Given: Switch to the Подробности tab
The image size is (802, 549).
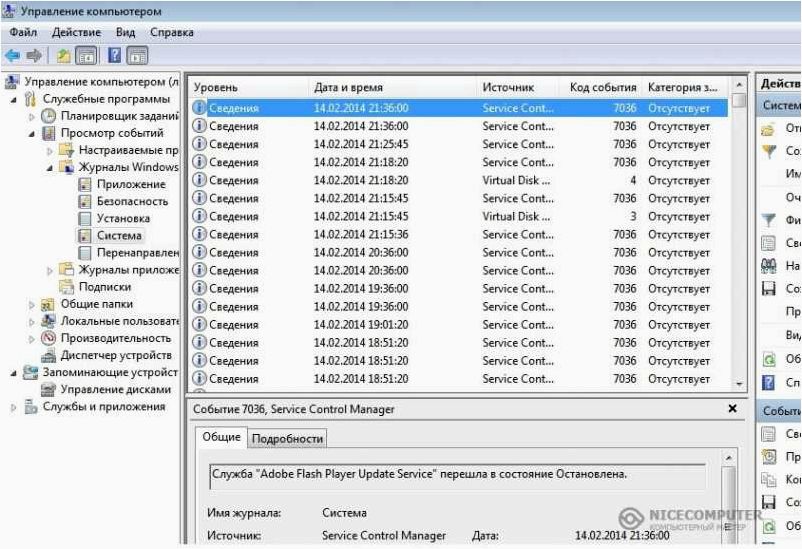Looking at the screenshot, I should [287, 438].
